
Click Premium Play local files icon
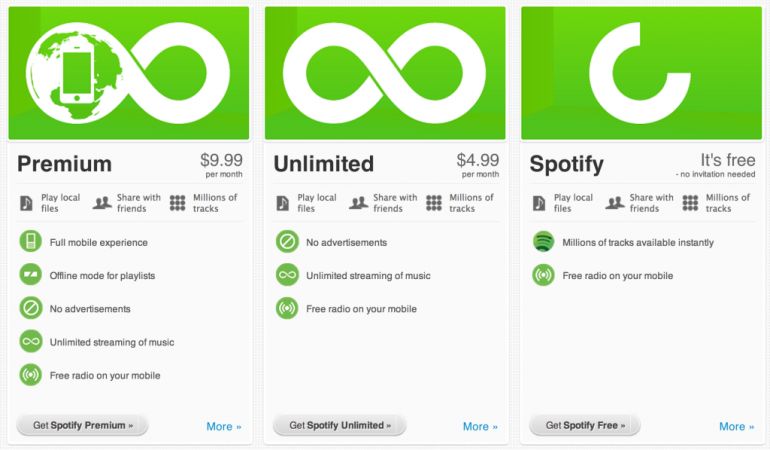(26, 203)
